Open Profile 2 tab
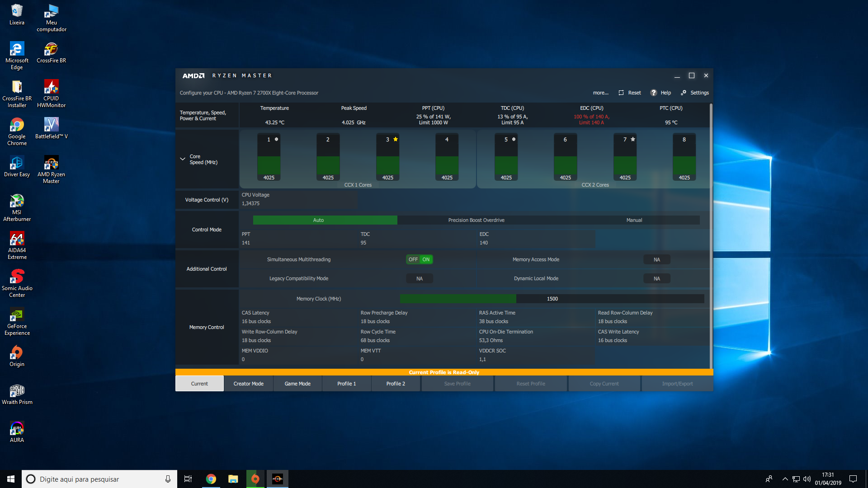The width and height of the screenshot is (868, 488). (x=396, y=384)
